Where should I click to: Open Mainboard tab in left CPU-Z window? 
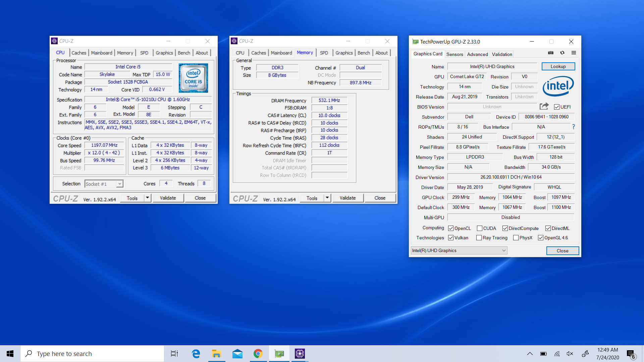[x=102, y=53]
